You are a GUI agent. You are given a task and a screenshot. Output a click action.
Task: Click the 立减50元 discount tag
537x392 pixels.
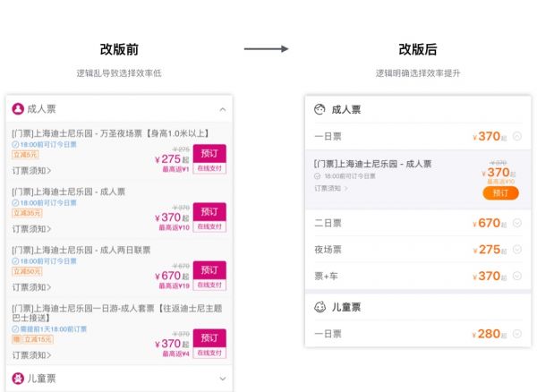click(x=27, y=271)
